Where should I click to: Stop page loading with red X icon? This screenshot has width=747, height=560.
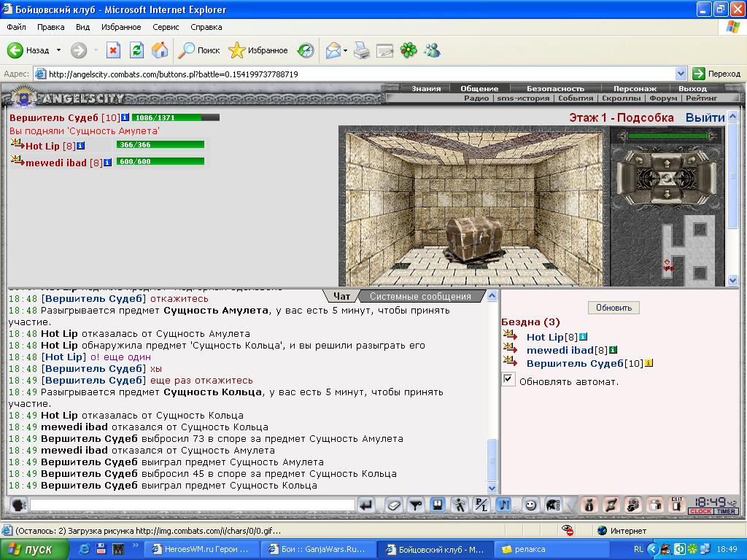tap(113, 50)
